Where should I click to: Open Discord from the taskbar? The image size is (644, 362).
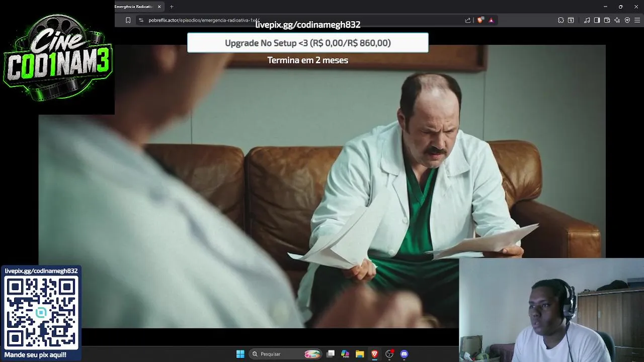(x=404, y=354)
